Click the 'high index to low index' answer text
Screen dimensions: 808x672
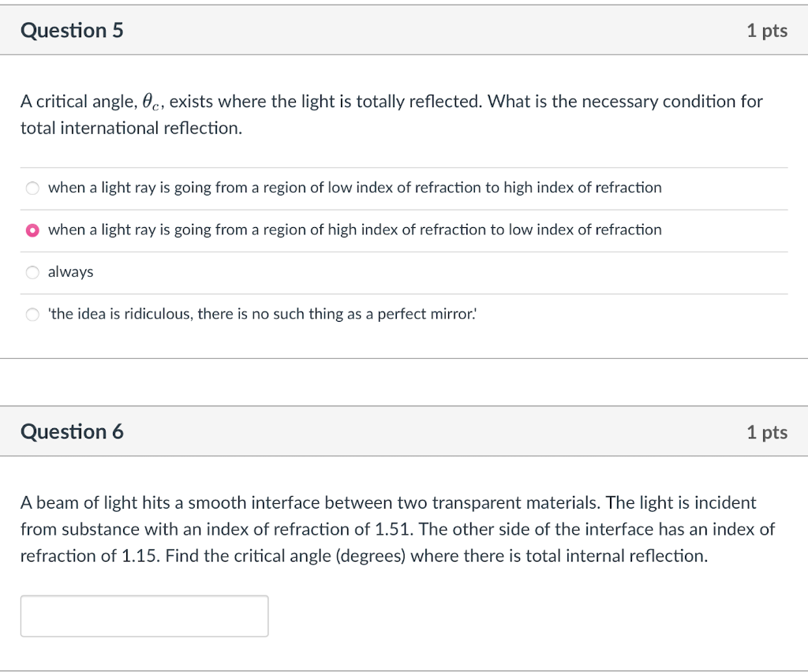click(x=355, y=230)
